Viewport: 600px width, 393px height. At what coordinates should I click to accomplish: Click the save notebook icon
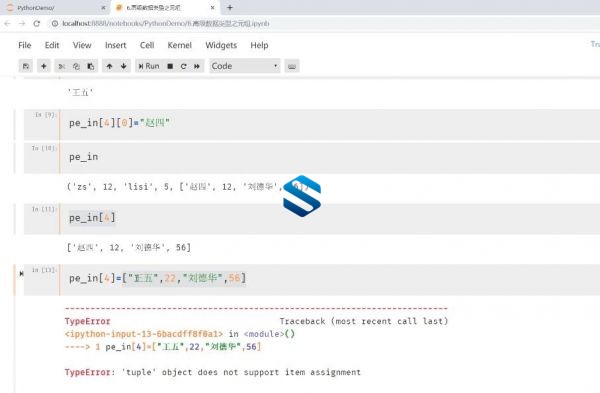pos(26,66)
